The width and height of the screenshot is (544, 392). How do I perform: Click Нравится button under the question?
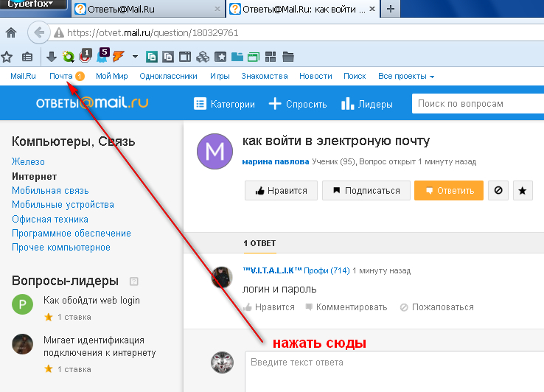click(x=281, y=190)
